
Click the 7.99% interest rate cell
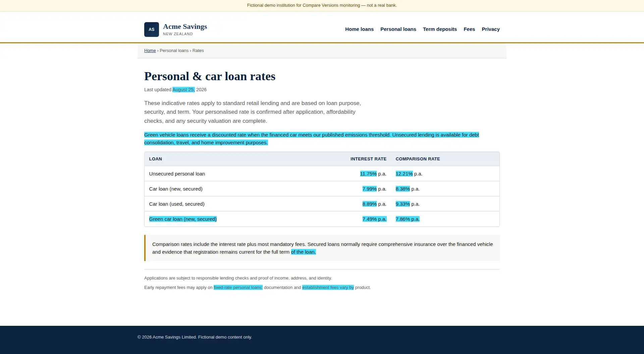pyautogui.click(x=370, y=189)
